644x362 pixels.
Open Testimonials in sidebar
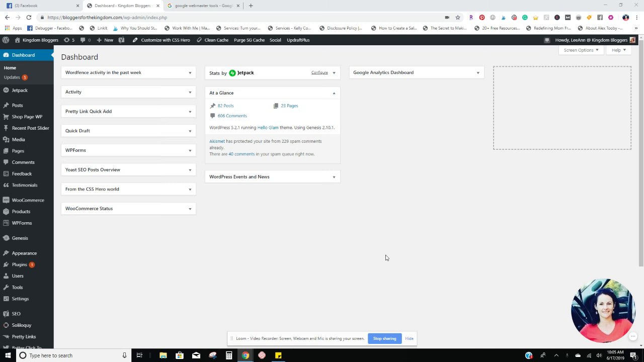click(27, 185)
